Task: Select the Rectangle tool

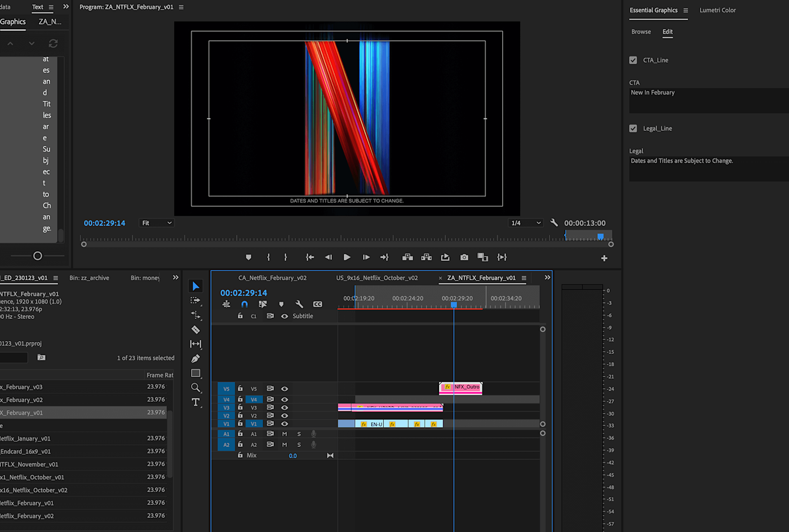Action: [x=196, y=373]
